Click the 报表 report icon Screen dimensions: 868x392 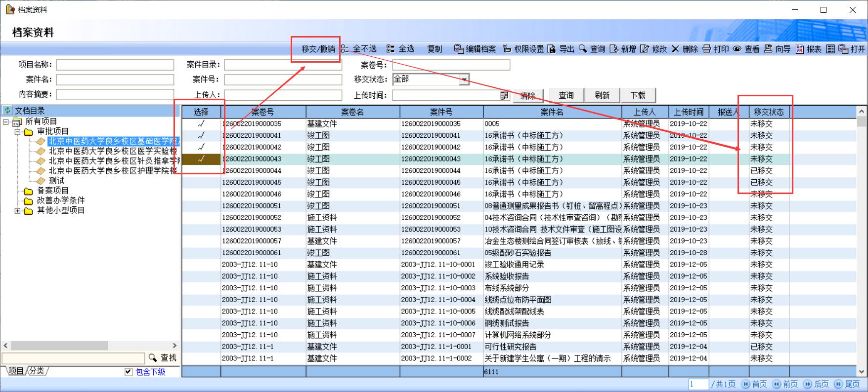pos(799,49)
